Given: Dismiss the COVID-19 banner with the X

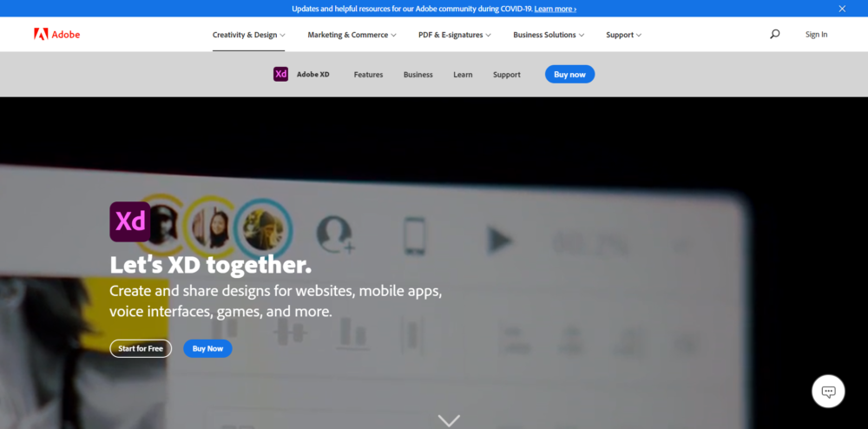Looking at the screenshot, I should [x=842, y=9].
